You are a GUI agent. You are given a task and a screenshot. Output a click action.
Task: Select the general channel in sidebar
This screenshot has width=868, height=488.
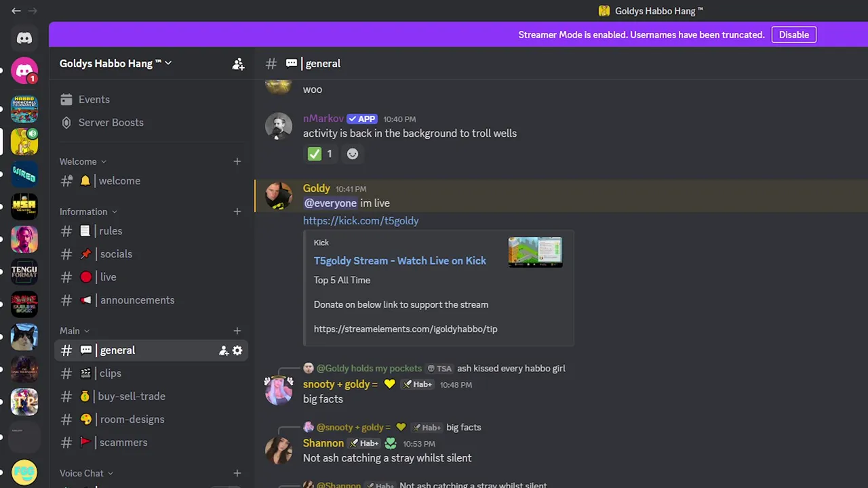pyautogui.click(x=151, y=350)
